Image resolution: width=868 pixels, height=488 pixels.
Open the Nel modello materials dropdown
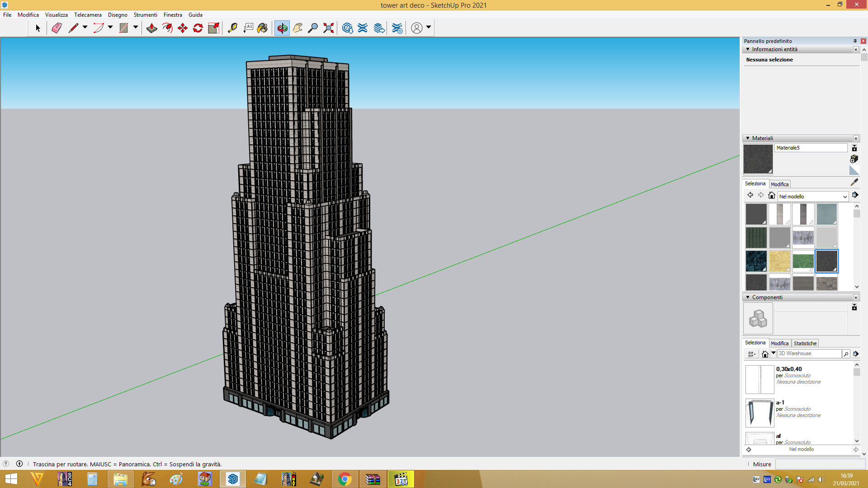pos(813,197)
